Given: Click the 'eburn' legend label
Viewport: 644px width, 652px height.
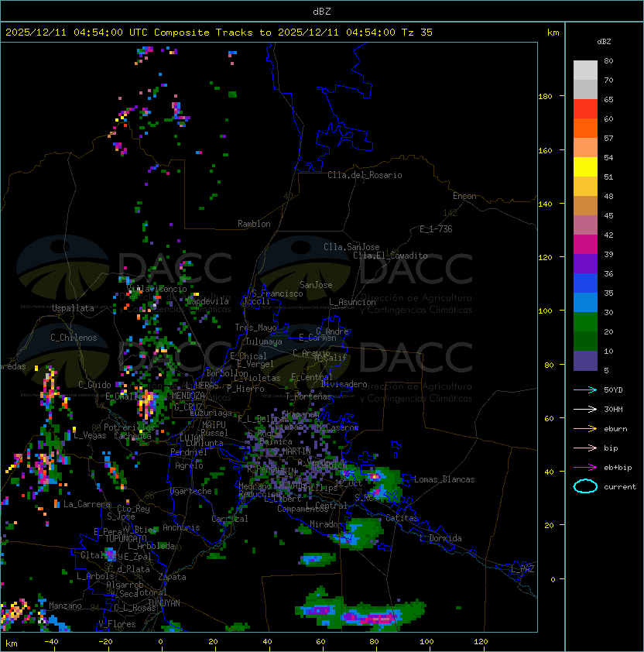Looking at the screenshot, I should [x=615, y=429].
